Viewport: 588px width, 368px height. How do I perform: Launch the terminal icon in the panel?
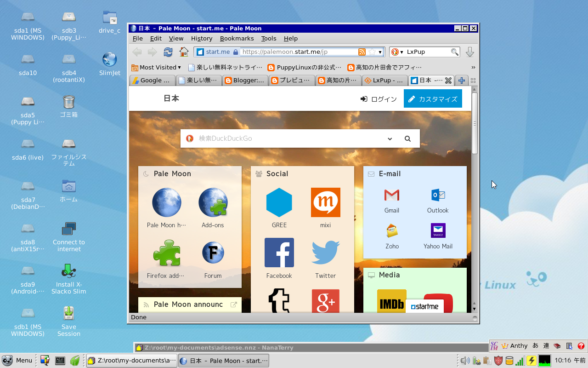tap(60, 361)
